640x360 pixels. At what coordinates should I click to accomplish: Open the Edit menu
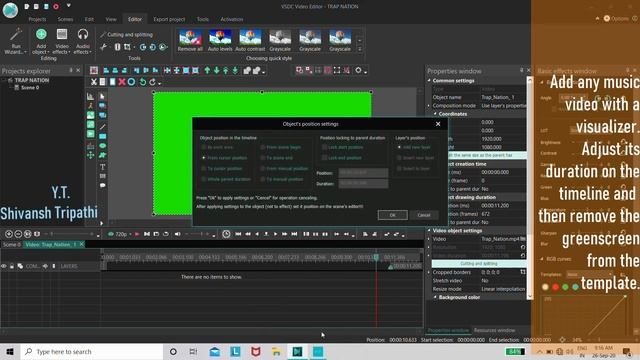(89, 19)
